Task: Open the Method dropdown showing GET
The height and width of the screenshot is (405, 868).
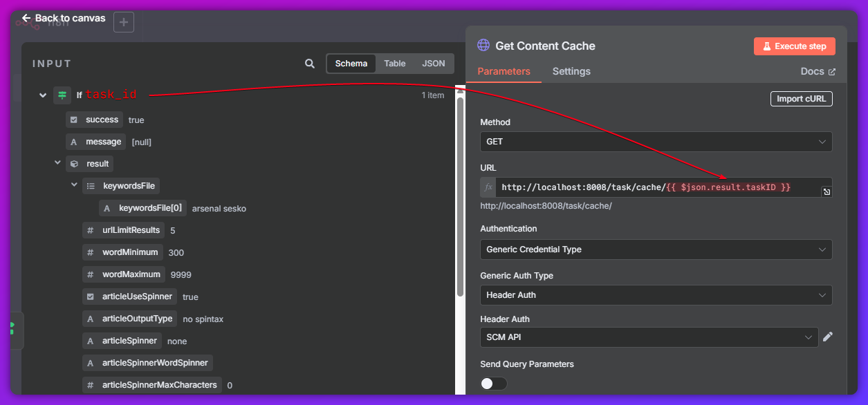Action: pyautogui.click(x=656, y=142)
